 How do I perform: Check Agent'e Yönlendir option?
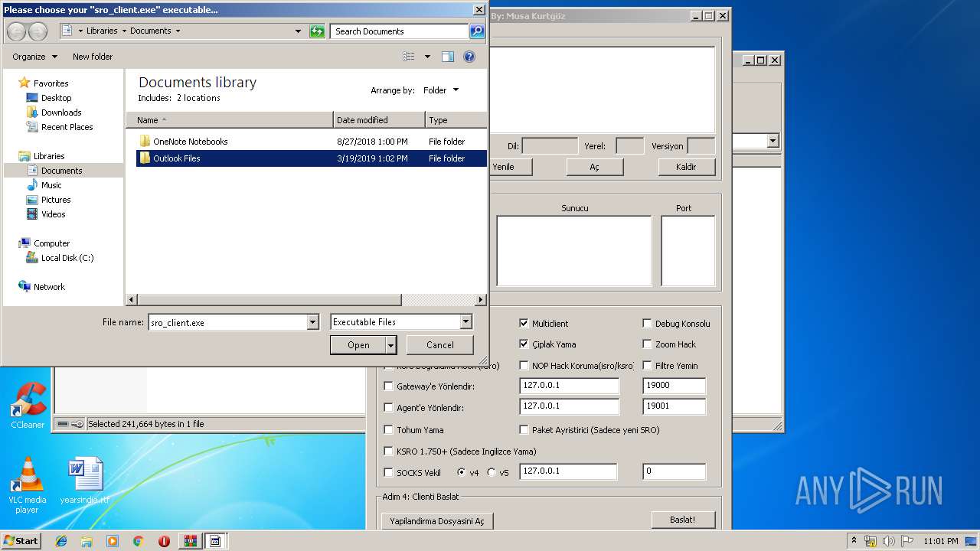(x=388, y=408)
